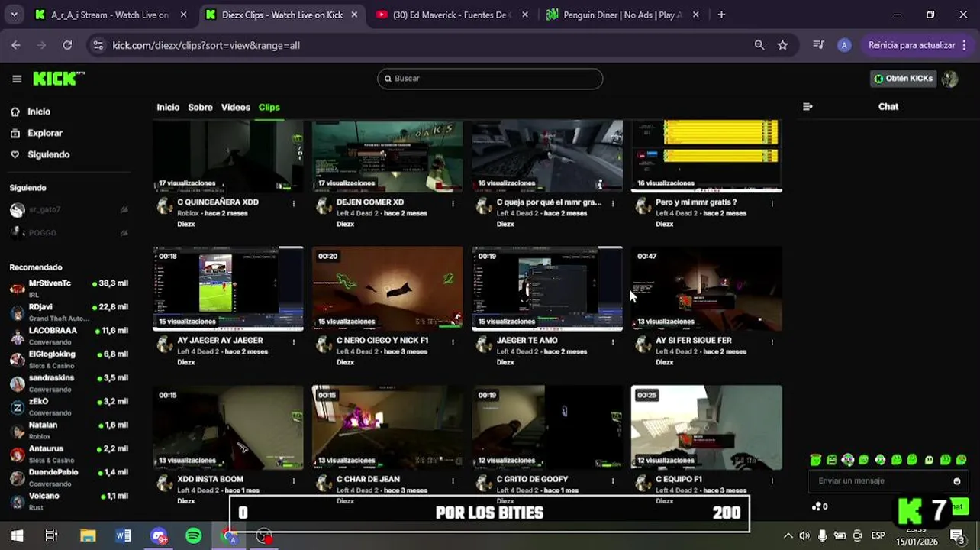Open the AY JAEGER AY JAEGER clip thumbnail
980x550 pixels.
(x=227, y=288)
